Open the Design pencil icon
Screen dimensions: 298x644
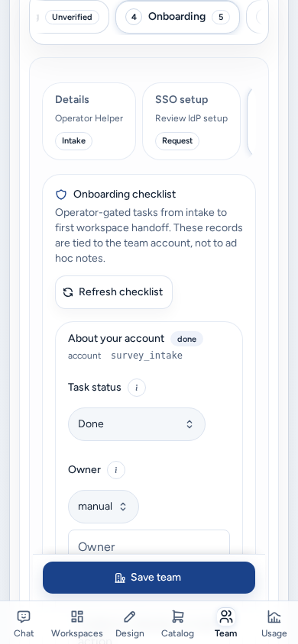point(129,617)
